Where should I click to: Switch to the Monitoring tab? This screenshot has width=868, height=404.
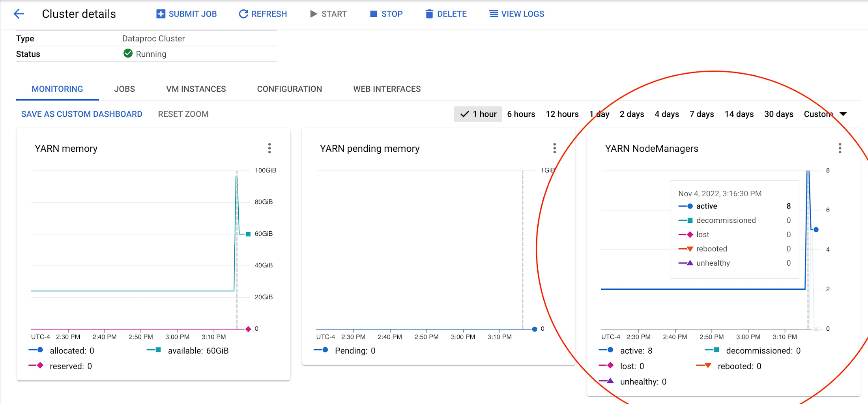coord(57,89)
